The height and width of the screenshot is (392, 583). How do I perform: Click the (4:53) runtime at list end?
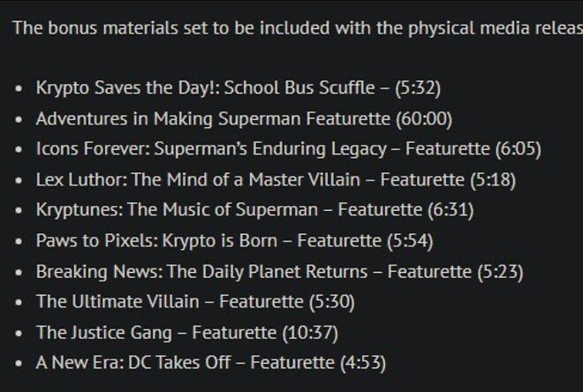tap(363, 363)
